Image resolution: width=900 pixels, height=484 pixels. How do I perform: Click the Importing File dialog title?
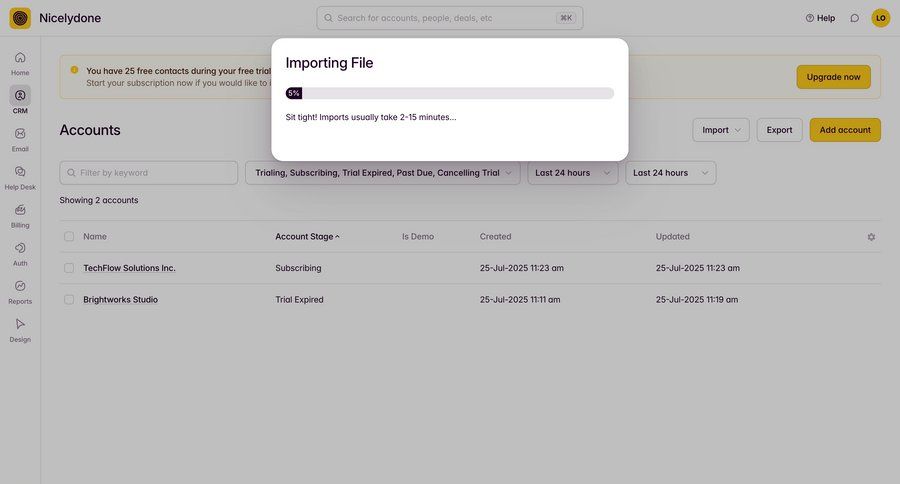[329, 63]
